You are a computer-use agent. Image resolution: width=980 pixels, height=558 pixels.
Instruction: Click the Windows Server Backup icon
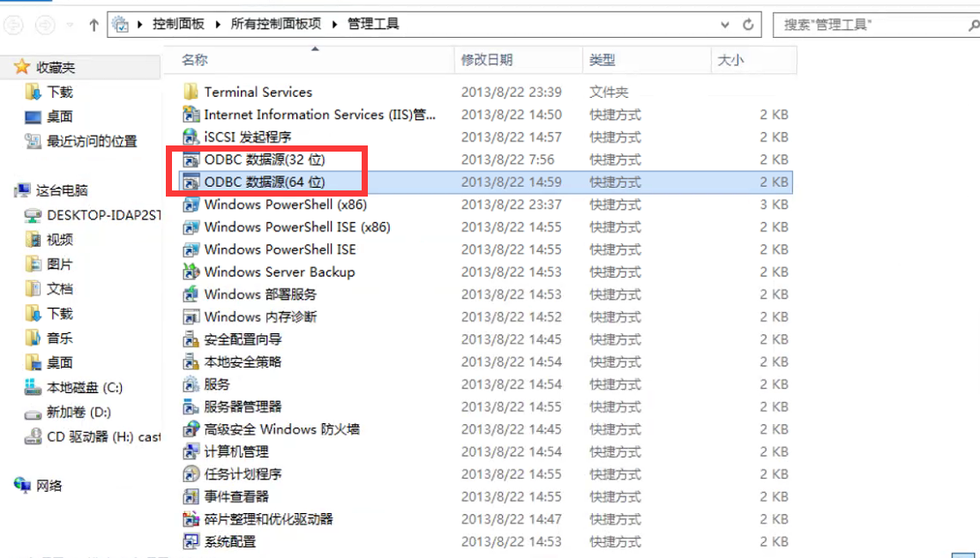coord(191,272)
